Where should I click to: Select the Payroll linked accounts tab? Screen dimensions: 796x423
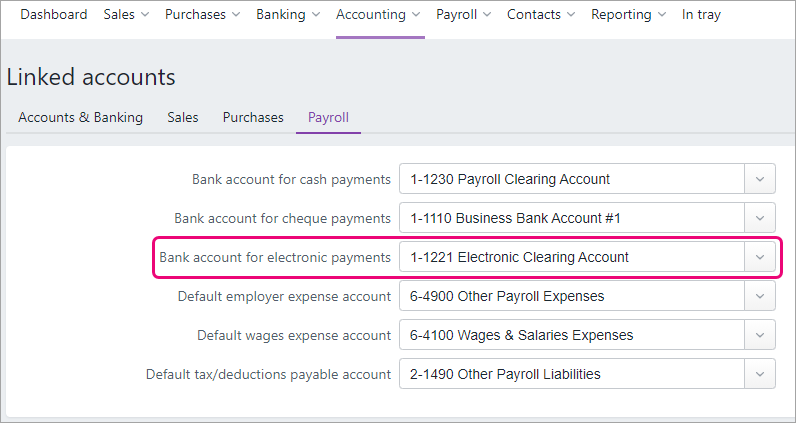click(x=328, y=117)
